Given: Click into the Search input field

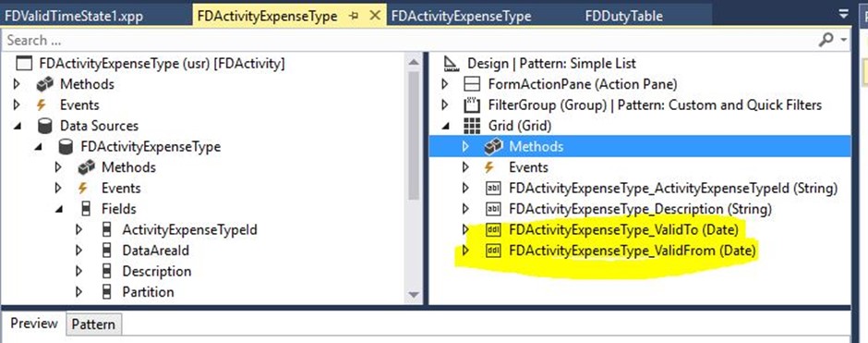Looking at the screenshot, I should 410,40.
